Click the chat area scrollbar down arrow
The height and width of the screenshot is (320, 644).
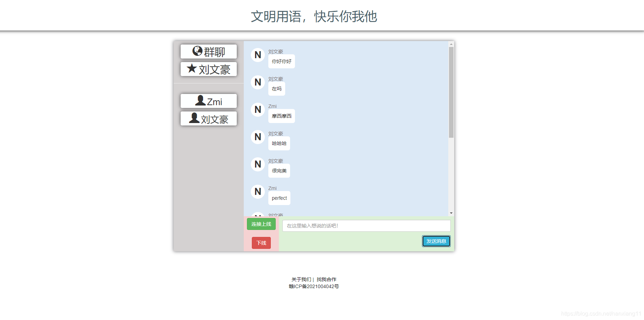pos(451,213)
